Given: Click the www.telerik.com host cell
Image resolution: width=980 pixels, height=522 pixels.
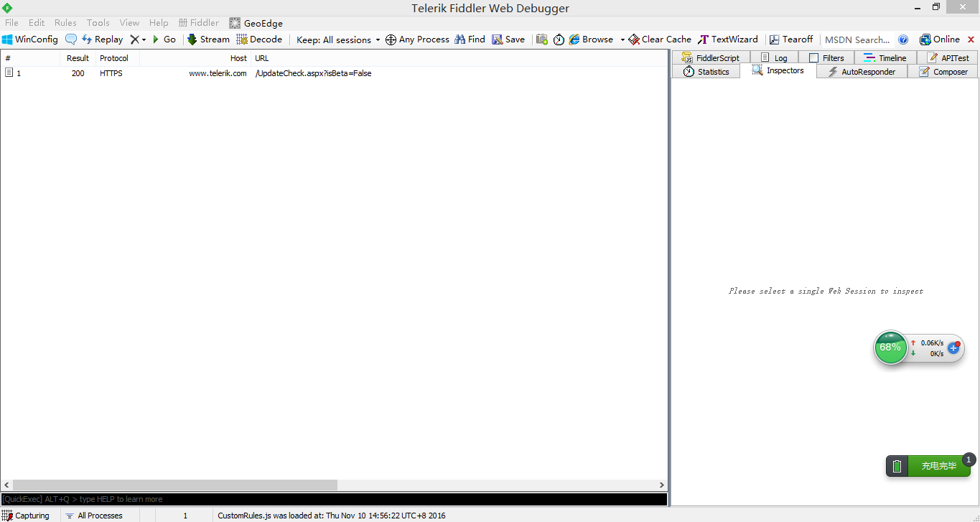Looking at the screenshot, I should 218,73.
